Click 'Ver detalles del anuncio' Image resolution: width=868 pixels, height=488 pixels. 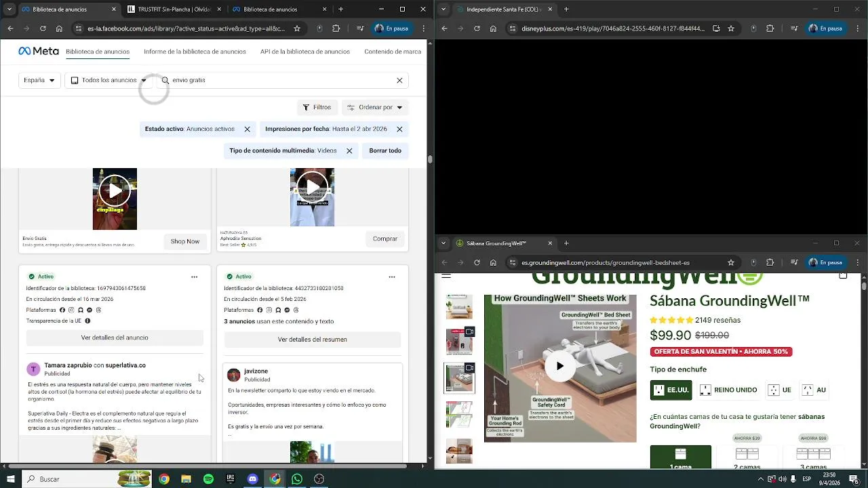[x=115, y=338]
